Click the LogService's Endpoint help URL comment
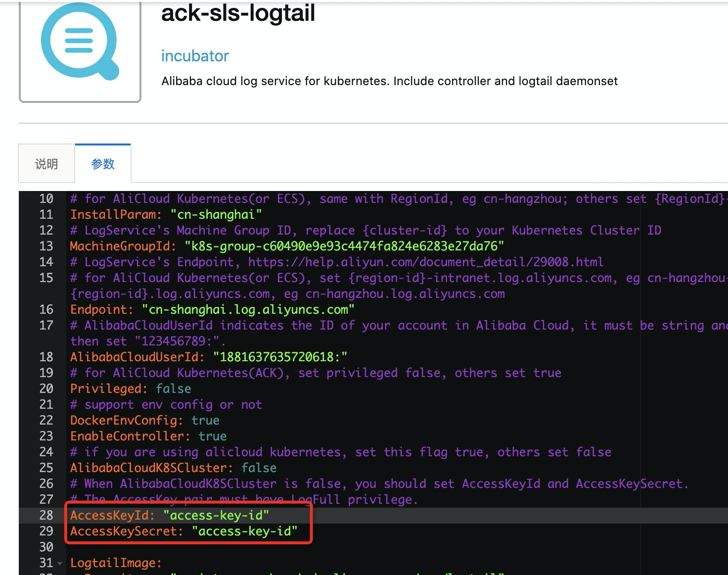Image resolution: width=728 pixels, height=575 pixels. tap(337, 262)
